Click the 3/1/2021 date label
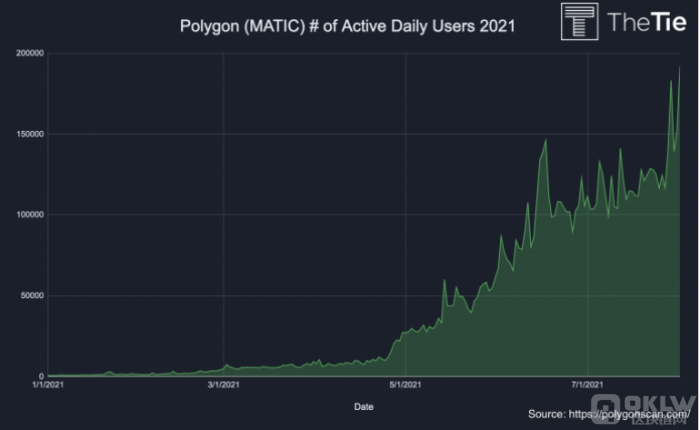The height and width of the screenshot is (430, 700). click(x=223, y=385)
